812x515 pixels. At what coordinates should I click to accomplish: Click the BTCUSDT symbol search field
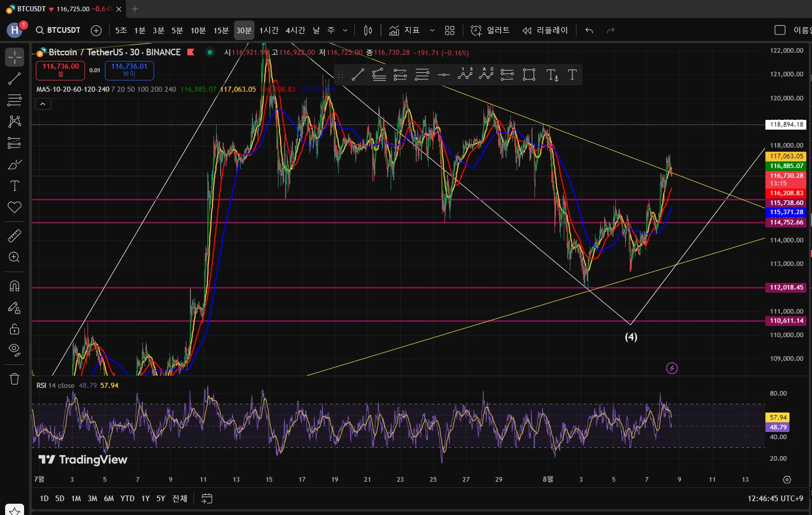click(x=58, y=30)
